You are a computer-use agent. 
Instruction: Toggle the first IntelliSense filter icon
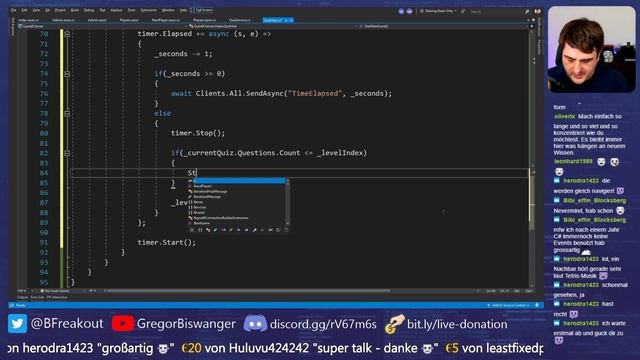pyautogui.click(x=191, y=230)
